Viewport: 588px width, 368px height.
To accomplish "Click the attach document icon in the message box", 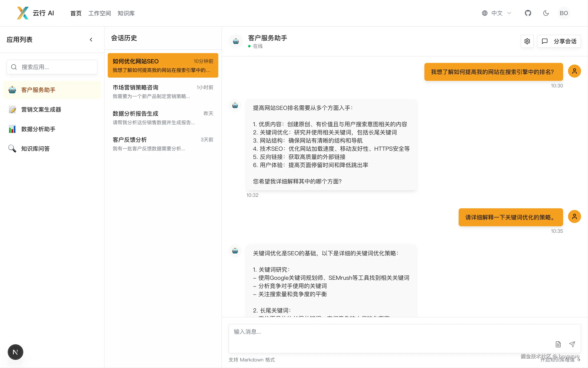I will pyautogui.click(x=558, y=344).
